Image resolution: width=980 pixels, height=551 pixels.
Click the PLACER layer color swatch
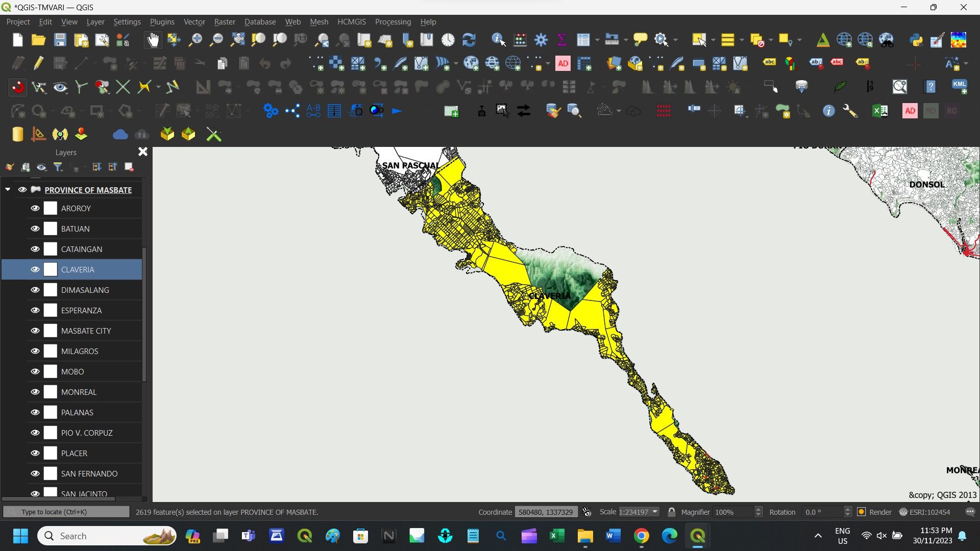[51, 453]
